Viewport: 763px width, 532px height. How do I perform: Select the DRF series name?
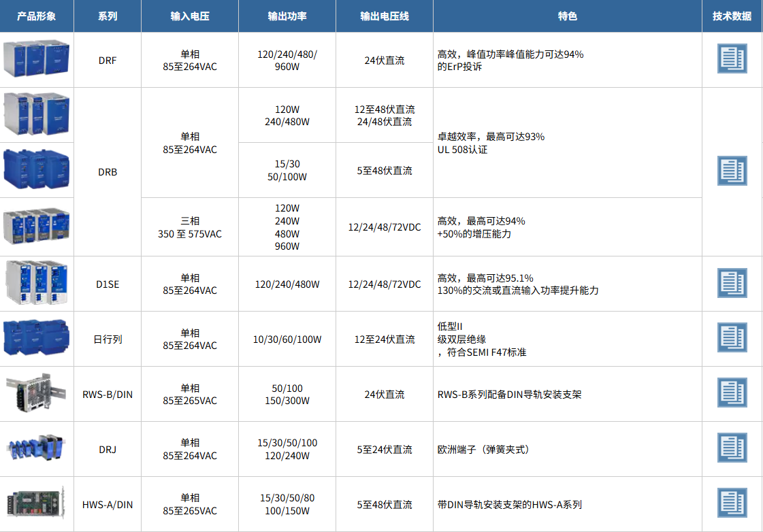click(x=108, y=61)
